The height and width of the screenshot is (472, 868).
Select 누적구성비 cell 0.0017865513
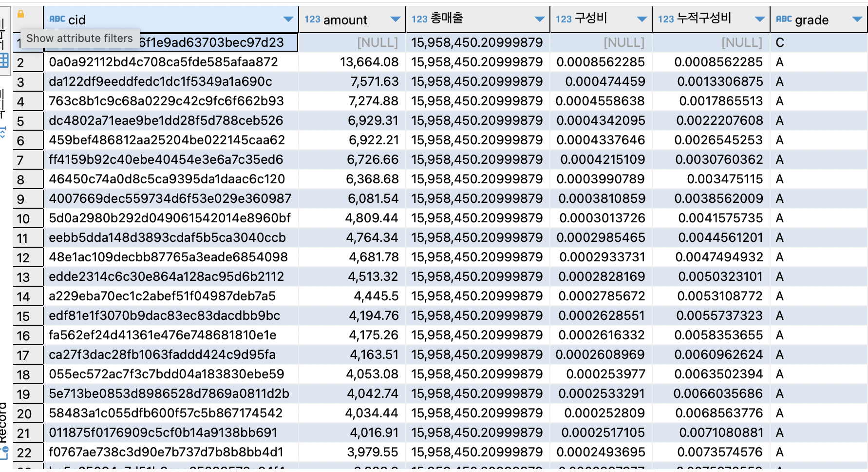711,101
